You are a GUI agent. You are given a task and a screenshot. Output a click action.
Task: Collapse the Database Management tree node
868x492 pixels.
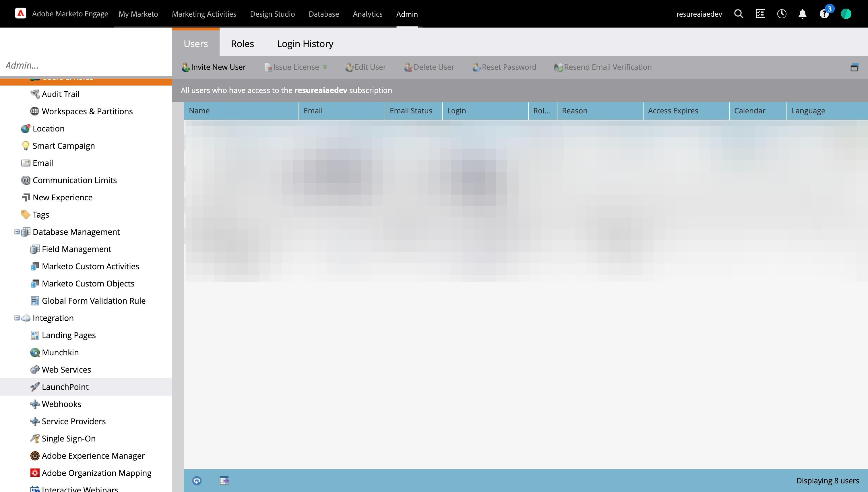point(17,232)
